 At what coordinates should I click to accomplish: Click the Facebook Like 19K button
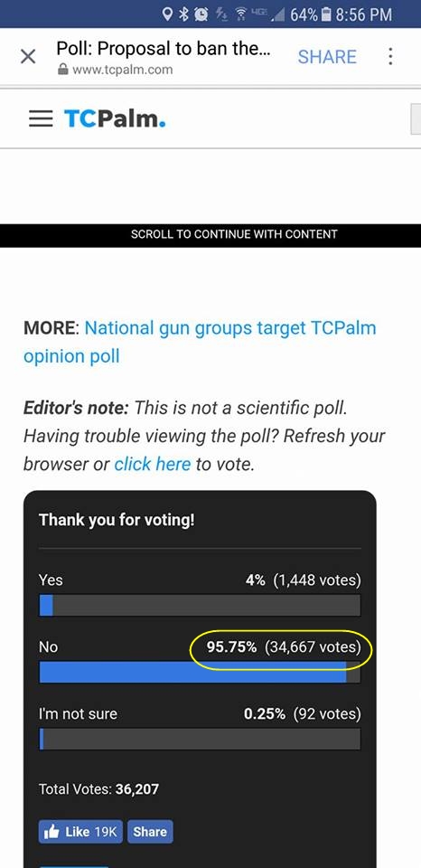point(81,832)
